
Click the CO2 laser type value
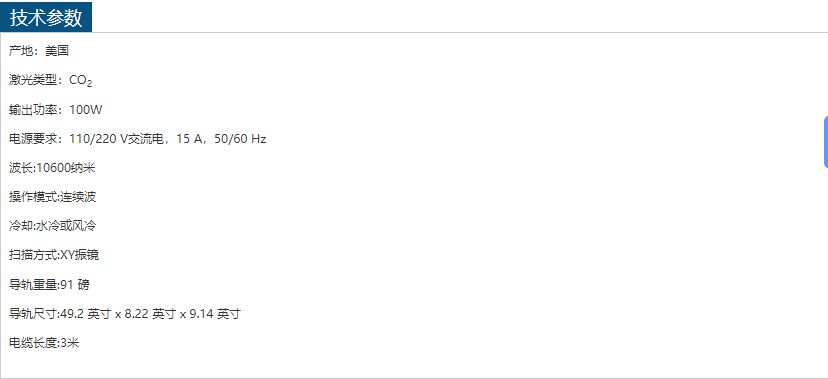[81, 81]
